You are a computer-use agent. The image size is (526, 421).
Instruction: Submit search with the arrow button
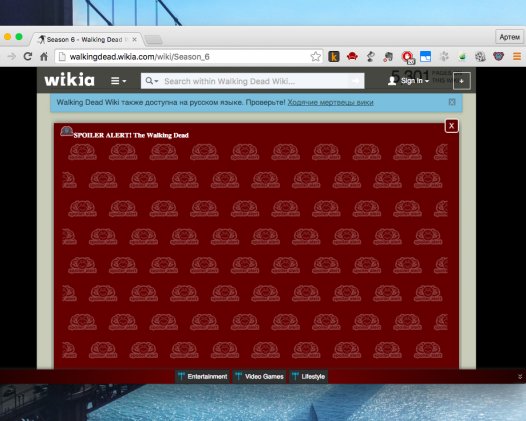pyautogui.click(x=356, y=81)
